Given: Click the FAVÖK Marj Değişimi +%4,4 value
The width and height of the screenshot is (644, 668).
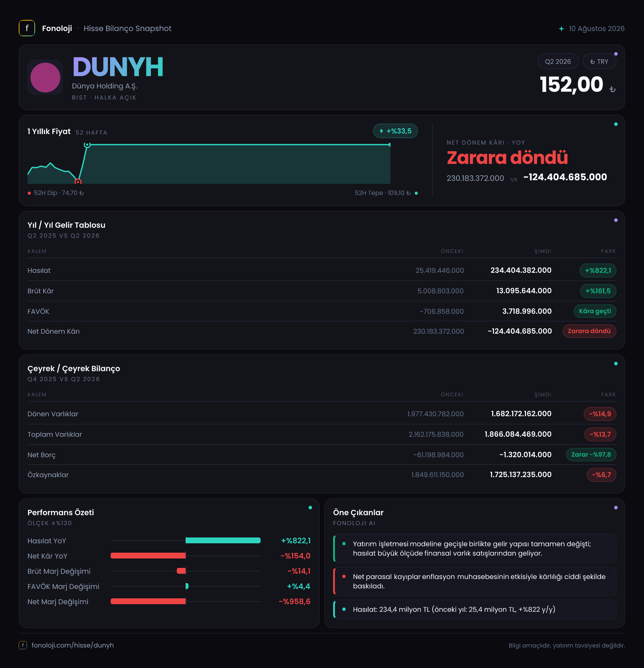Looking at the screenshot, I should [x=299, y=587].
